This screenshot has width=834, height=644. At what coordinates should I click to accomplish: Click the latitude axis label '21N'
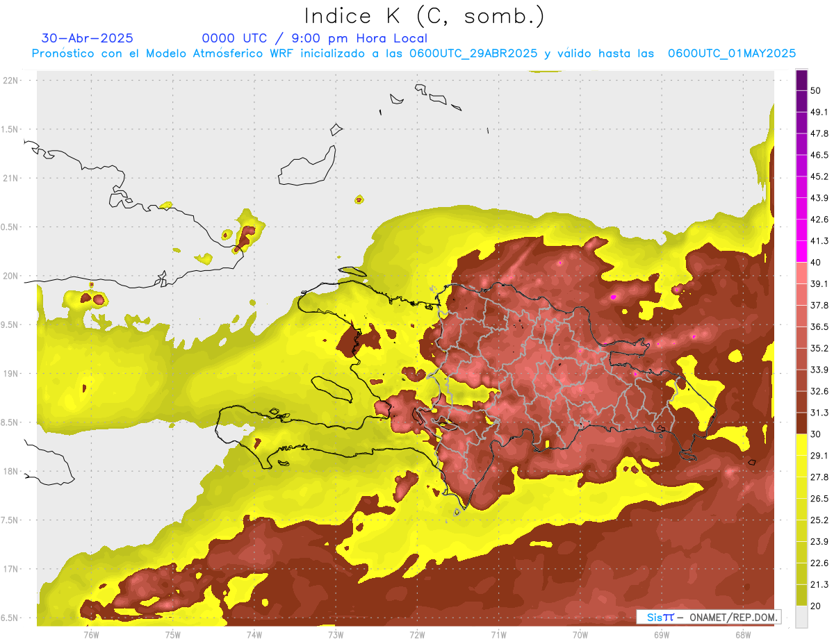point(12,179)
